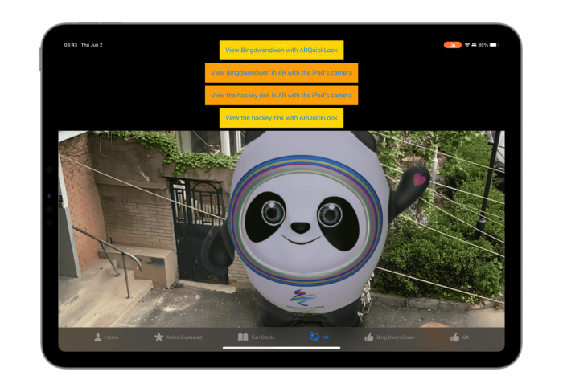The width and height of the screenshot is (563, 392).
Task: Tap the AR tab icon
Action: pyautogui.click(x=314, y=337)
